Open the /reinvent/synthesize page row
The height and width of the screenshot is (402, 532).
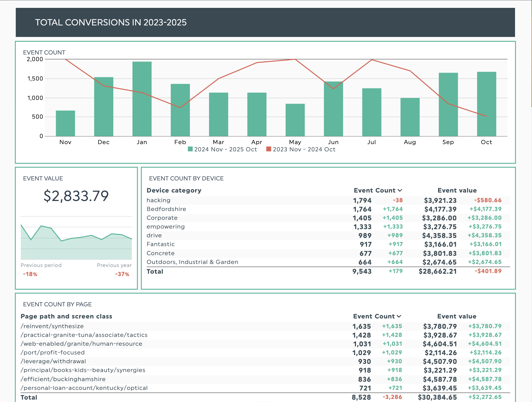click(x=52, y=326)
